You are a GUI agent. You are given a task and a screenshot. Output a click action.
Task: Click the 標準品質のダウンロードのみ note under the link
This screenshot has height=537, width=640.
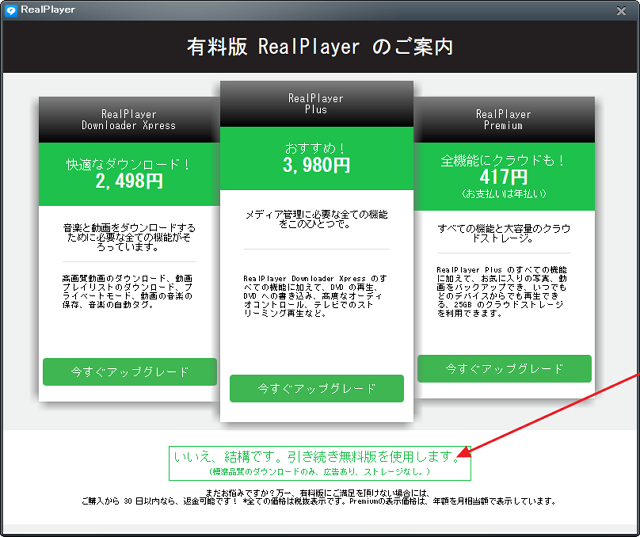[x=319, y=471]
